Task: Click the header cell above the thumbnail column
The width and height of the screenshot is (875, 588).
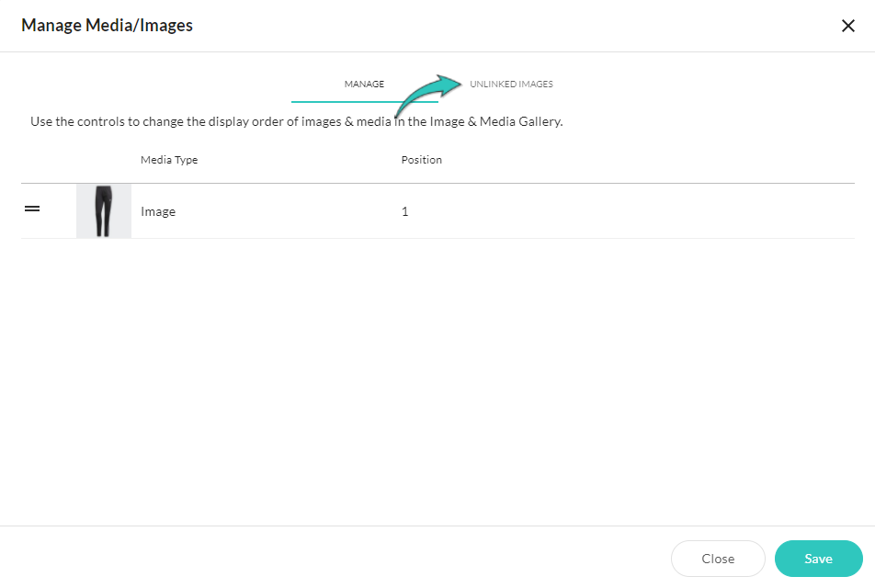Action: [104, 160]
